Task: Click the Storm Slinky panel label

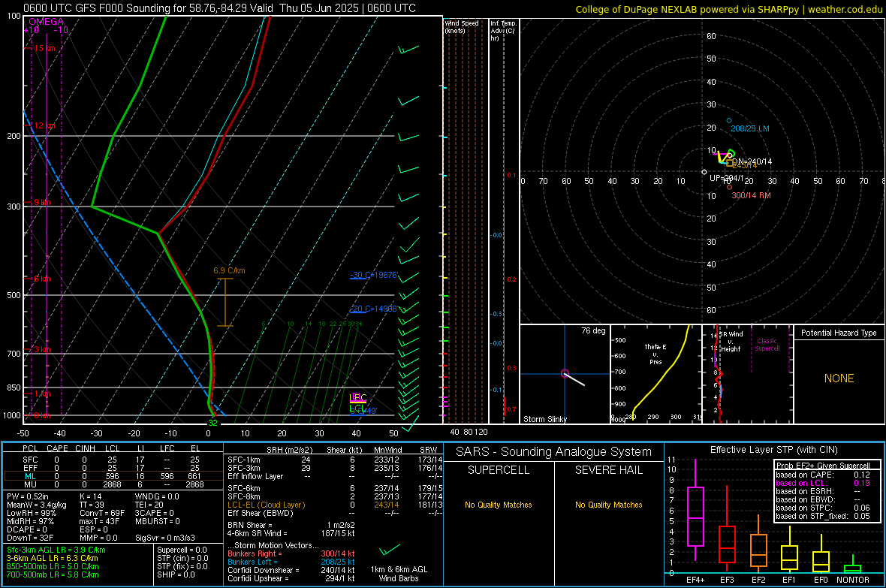Action: (x=544, y=419)
